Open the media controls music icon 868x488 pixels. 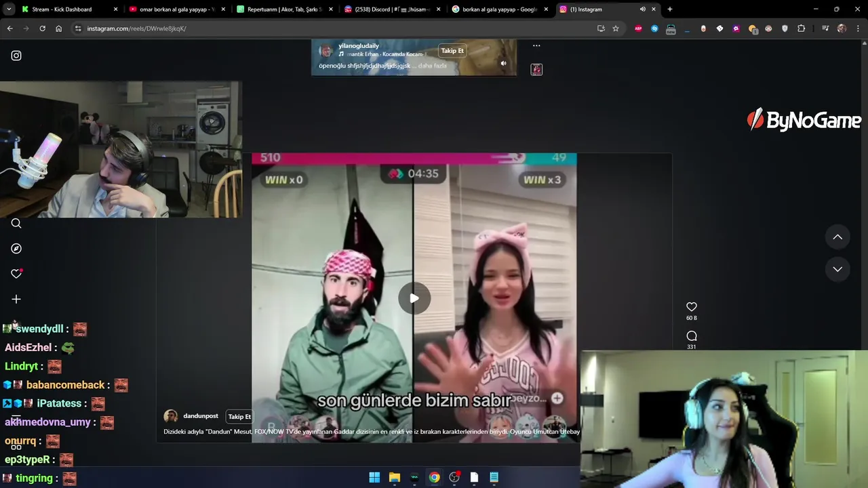(825, 28)
